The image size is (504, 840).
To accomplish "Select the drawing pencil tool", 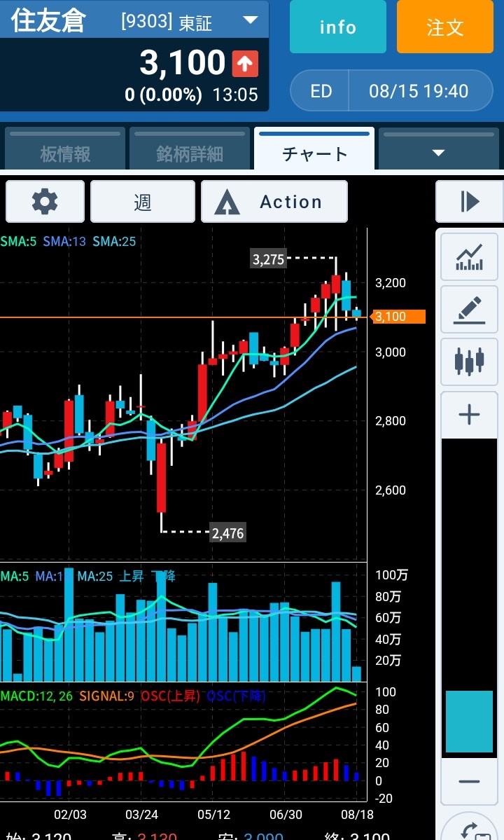I will (469, 310).
